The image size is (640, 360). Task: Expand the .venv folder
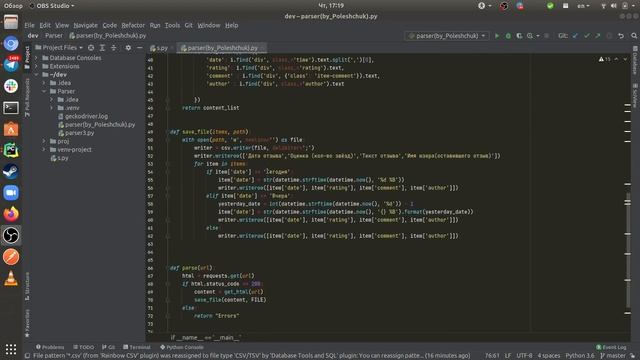(x=52, y=108)
